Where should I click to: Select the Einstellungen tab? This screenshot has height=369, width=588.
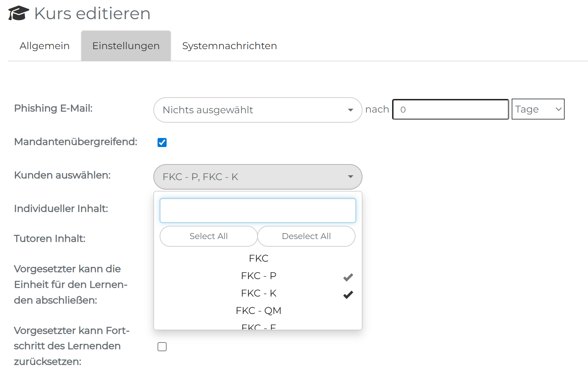[126, 46]
